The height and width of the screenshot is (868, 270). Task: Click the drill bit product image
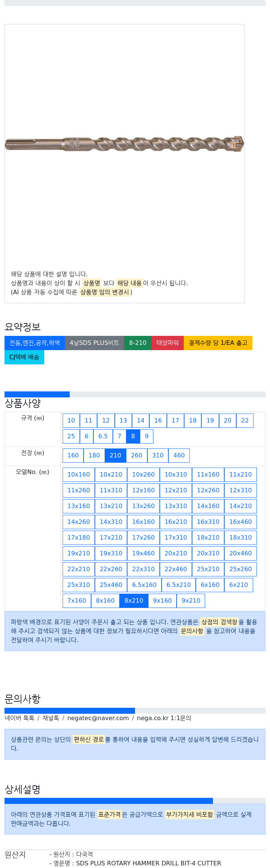click(x=124, y=144)
